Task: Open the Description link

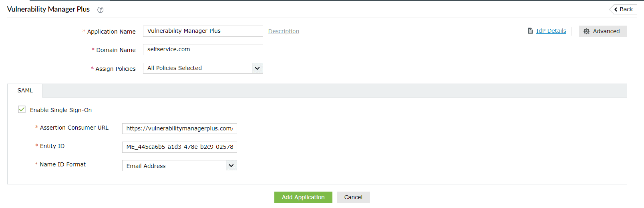Action: click(284, 31)
